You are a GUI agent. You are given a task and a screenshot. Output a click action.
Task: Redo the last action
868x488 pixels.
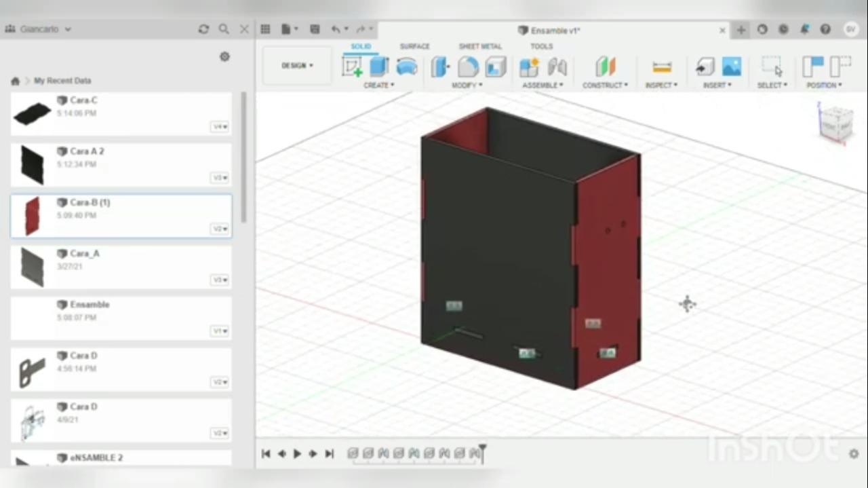(x=361, y=29)
